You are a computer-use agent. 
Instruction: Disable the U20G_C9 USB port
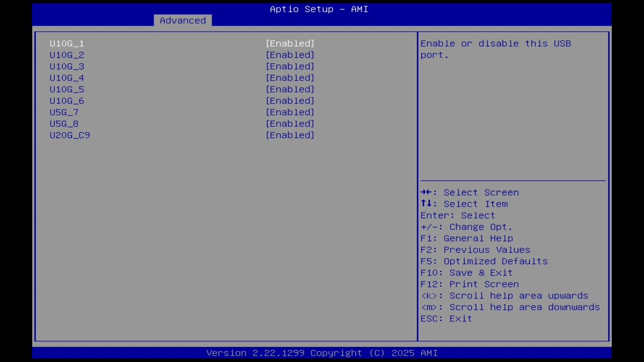point(290,135)
